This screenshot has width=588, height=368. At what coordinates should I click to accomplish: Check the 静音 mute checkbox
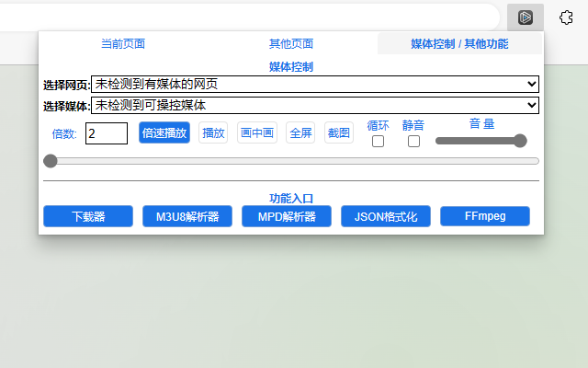[x=413, y=142]
